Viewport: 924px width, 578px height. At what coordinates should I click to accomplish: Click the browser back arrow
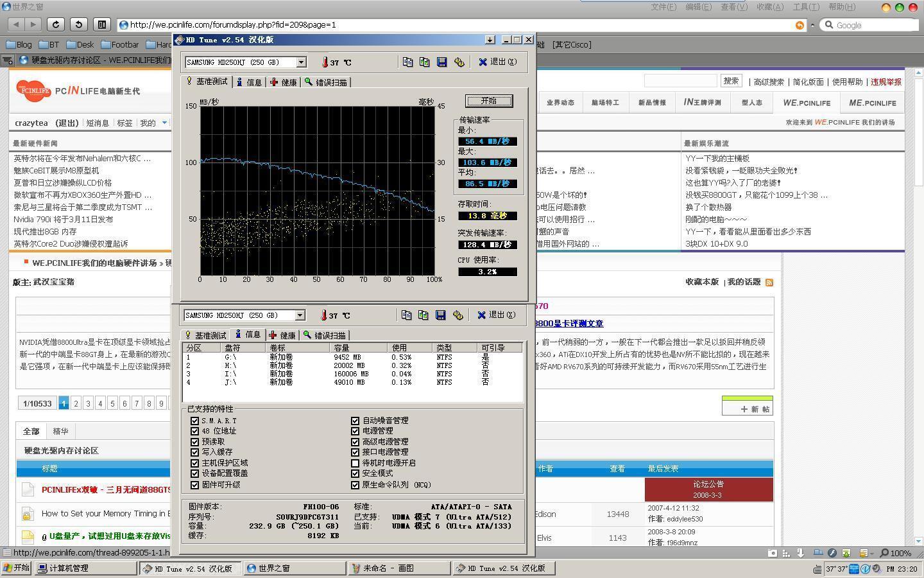pyautogui.click(x=17, y=24)
